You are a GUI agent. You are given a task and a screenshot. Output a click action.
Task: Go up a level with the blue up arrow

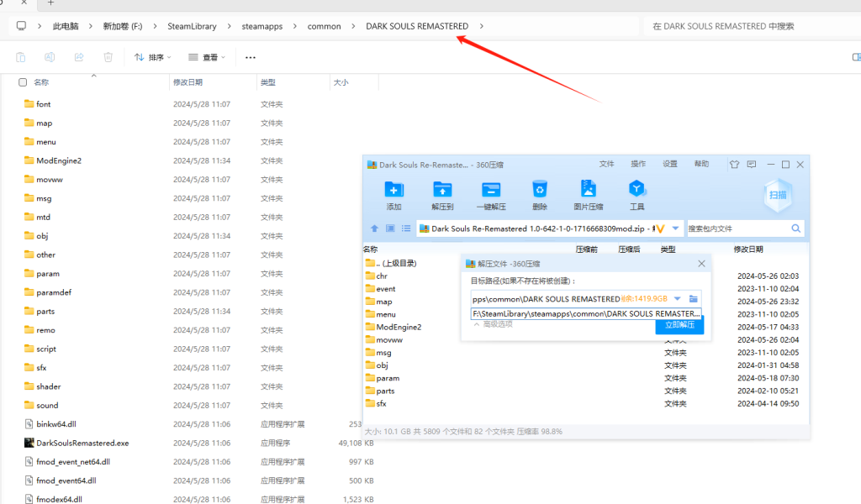click(374, 228)
